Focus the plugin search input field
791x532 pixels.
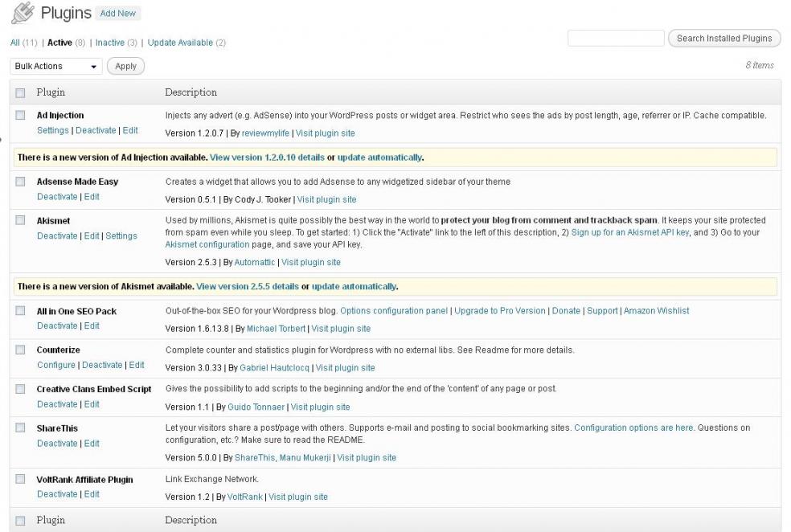coord(616,39)
